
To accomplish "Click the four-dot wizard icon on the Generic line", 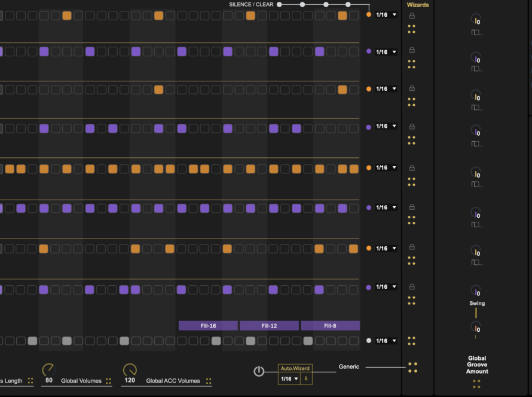I will [412, 367].
